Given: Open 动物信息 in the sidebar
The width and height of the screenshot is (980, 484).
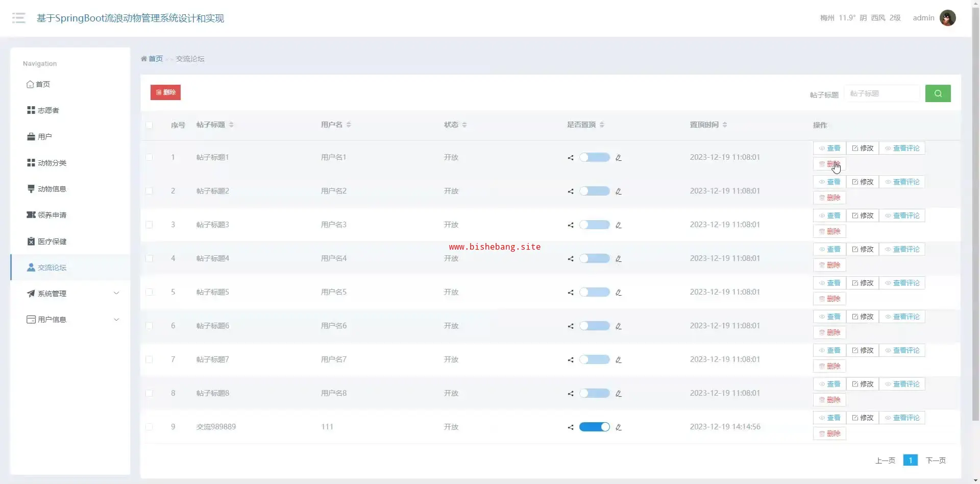Looking at the screenshot, I should pos(52,189).
